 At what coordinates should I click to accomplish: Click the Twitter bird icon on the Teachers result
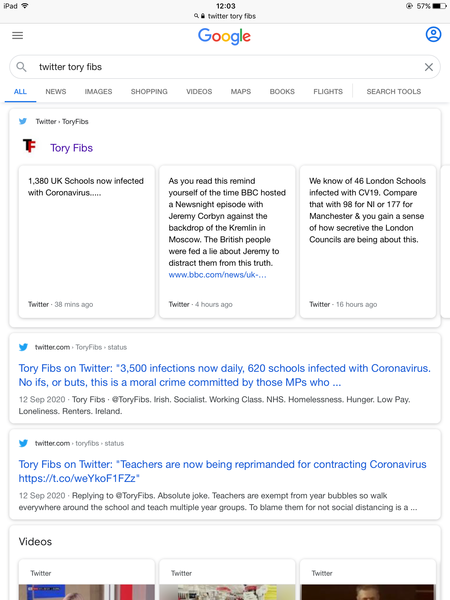[23, 443]
